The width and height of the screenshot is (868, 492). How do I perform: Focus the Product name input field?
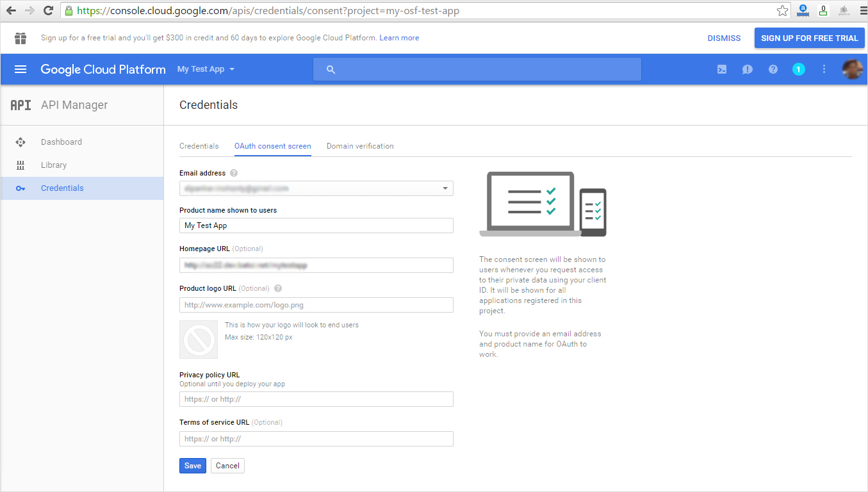316,225
